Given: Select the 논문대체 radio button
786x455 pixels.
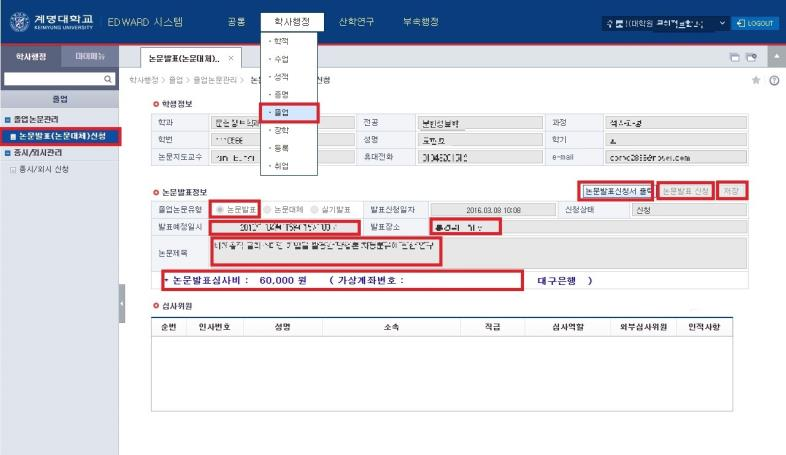Looking at the screenshot, I should [266, 210].
